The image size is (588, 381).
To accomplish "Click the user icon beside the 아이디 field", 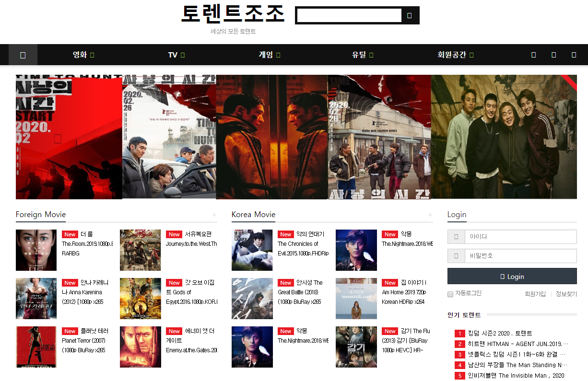I will coord(456,237).
